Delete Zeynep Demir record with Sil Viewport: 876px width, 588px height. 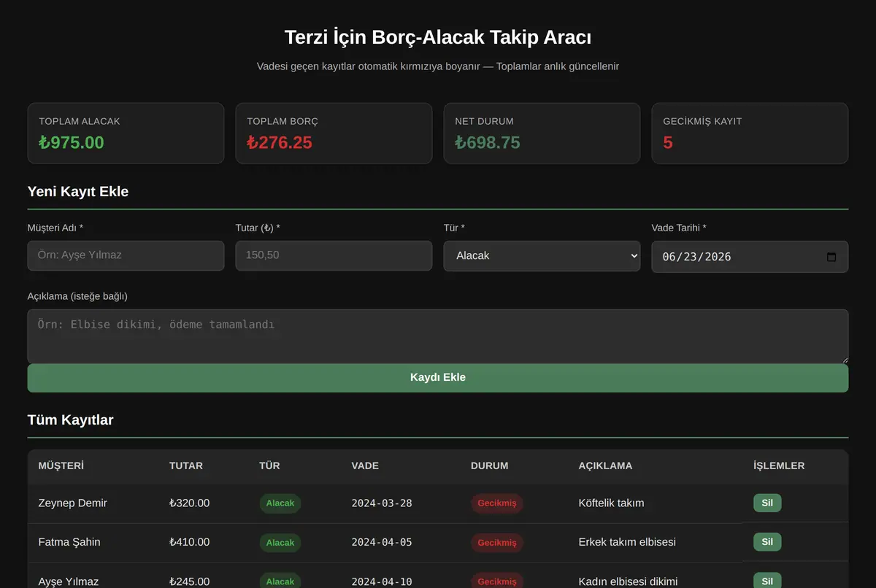pos(767,503)
